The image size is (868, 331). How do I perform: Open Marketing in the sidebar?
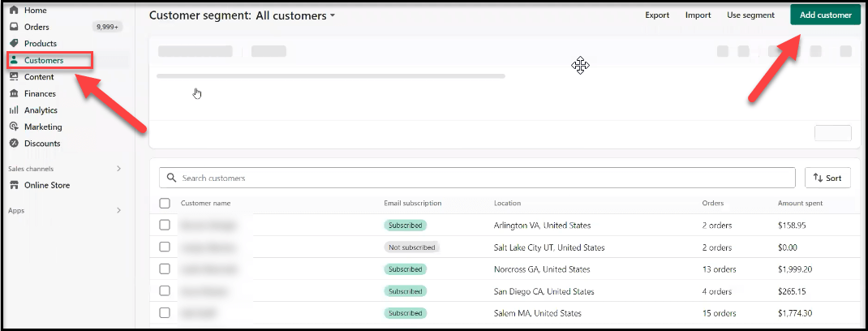43,127
